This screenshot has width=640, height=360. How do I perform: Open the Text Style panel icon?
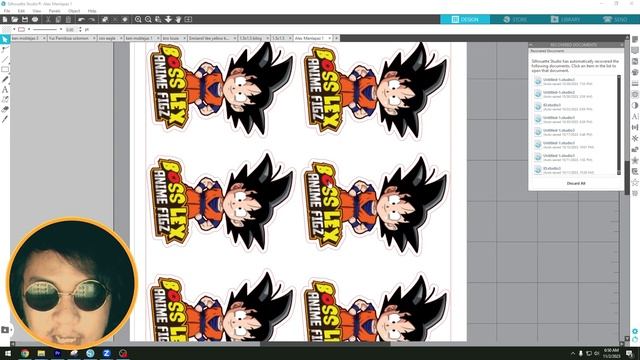[x=635, y=116]
